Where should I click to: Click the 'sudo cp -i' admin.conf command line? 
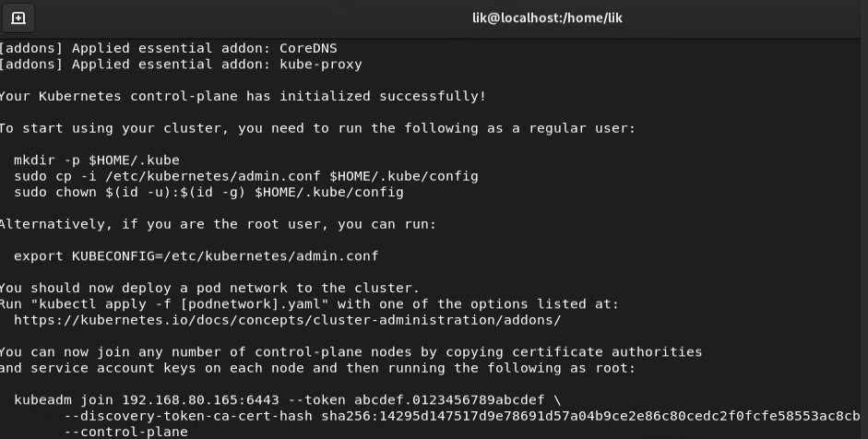click(245, 176)
